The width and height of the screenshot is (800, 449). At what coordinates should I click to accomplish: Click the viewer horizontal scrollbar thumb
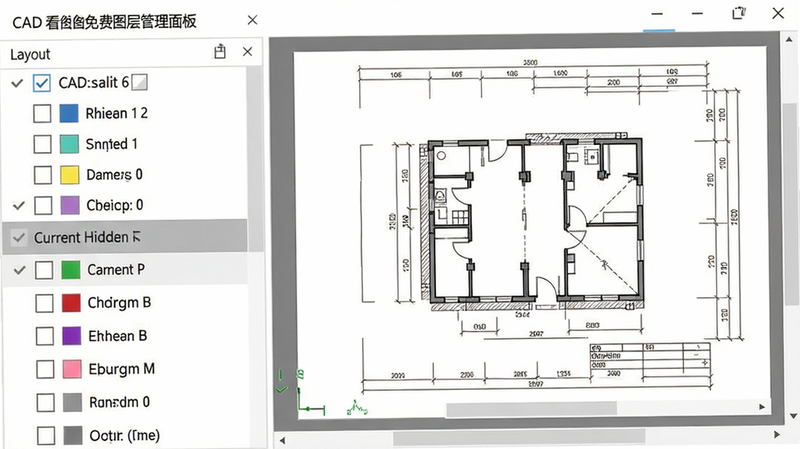click(519, 437)
